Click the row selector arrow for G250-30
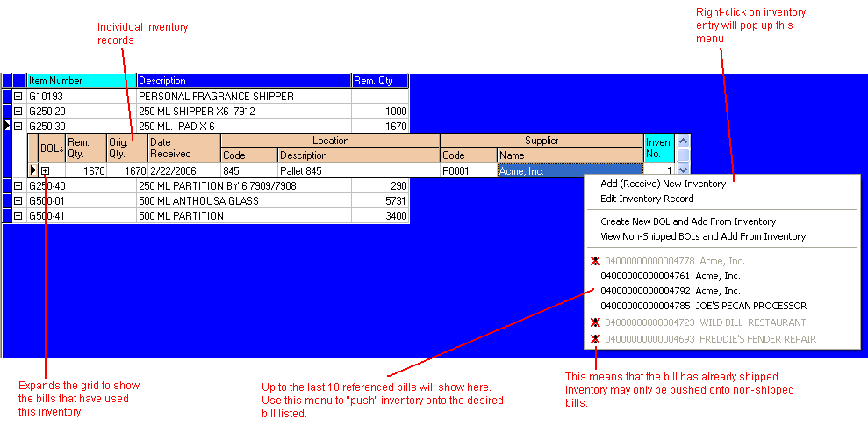The width and height of the screenshot is (868, 441). pos(7,127)
